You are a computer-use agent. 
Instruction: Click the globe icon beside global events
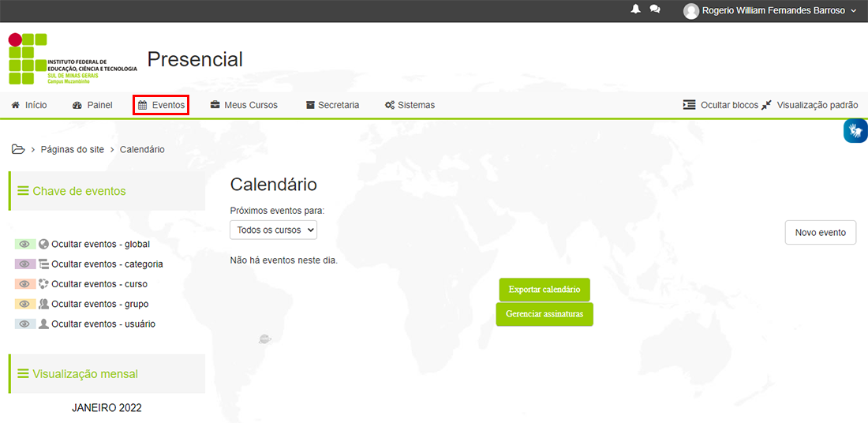point(44,244)
